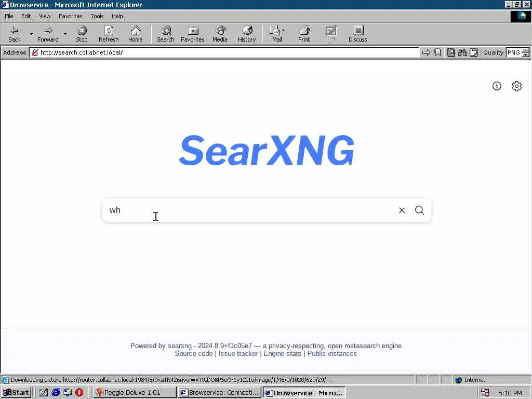The image size is (532, 399).
Task: Open the Public instances link
Action: (332, 353)
